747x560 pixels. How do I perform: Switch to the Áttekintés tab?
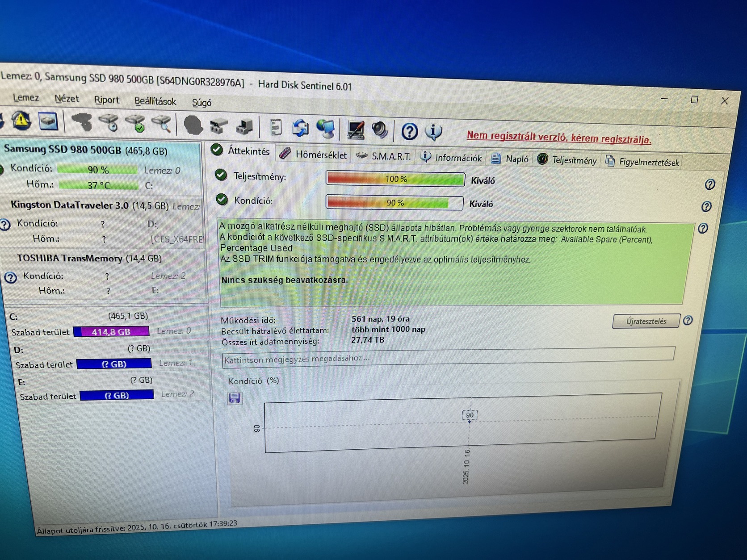tap(241, 150)
